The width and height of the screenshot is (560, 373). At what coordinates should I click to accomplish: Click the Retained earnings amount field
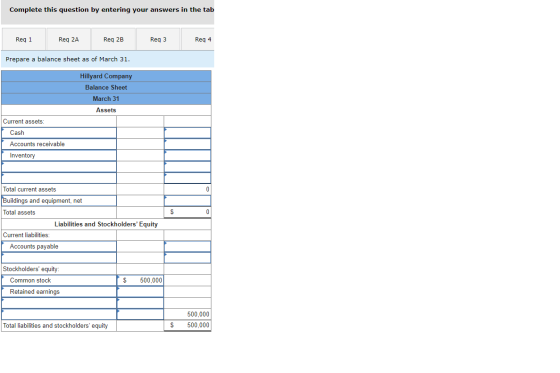coord(140,292)
